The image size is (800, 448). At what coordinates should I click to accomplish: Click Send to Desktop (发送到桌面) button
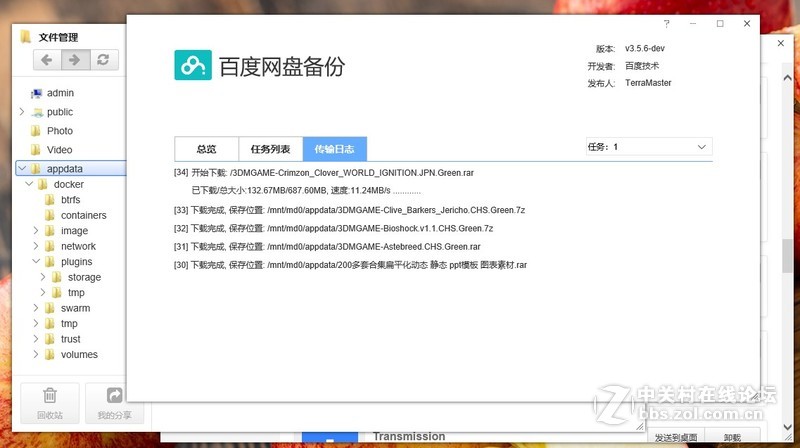[x=676, y=437]
